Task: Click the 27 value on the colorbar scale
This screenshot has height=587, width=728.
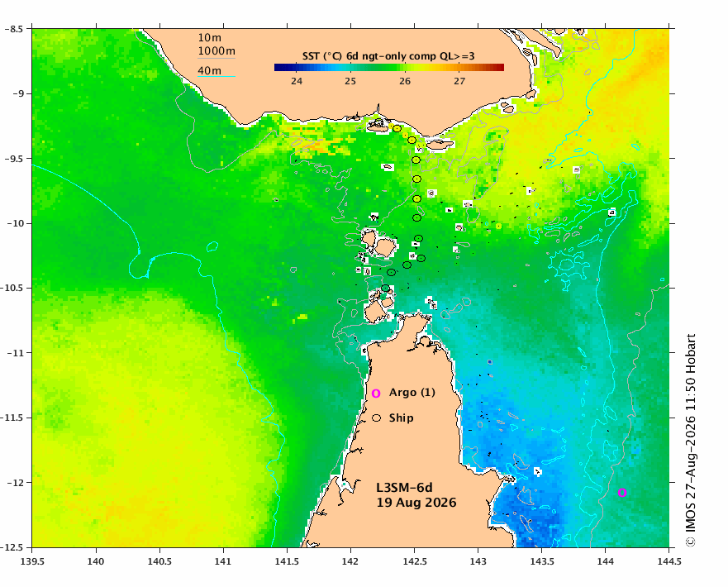Action: (459, 81)
